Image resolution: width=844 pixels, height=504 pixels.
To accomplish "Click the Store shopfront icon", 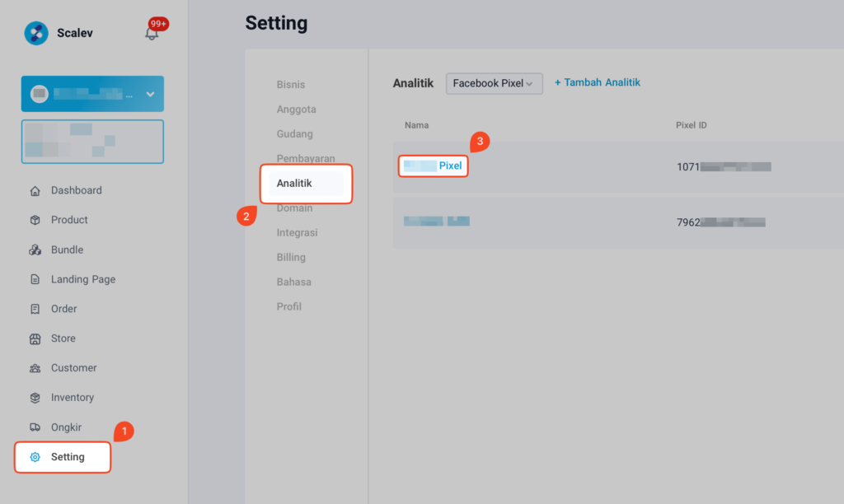I will [x=35, y=338].
